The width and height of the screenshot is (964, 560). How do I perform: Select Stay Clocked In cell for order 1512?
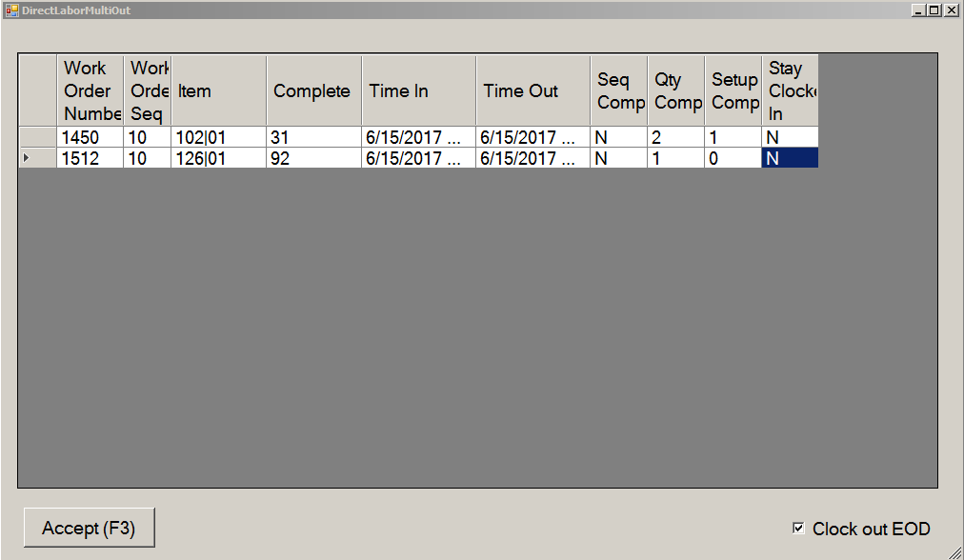coord(789,159)
